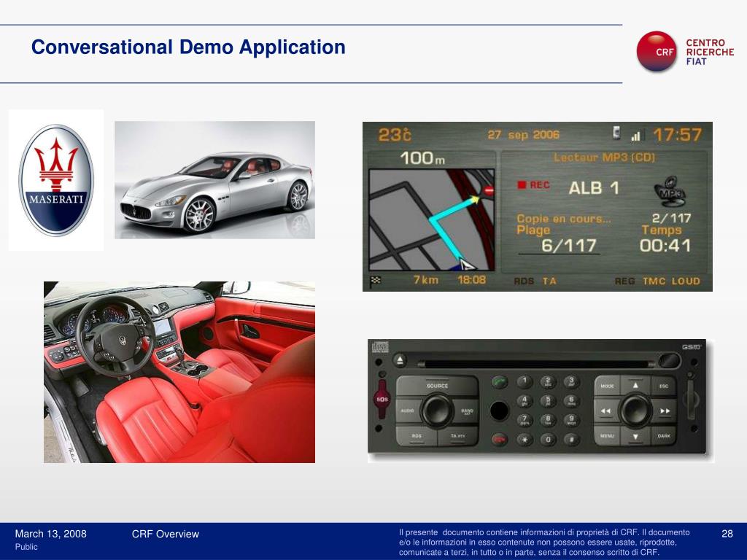Viewport: 747px width, 560px height.
Task: Tap keypad digit 0
Action: (x=548, y=439)
